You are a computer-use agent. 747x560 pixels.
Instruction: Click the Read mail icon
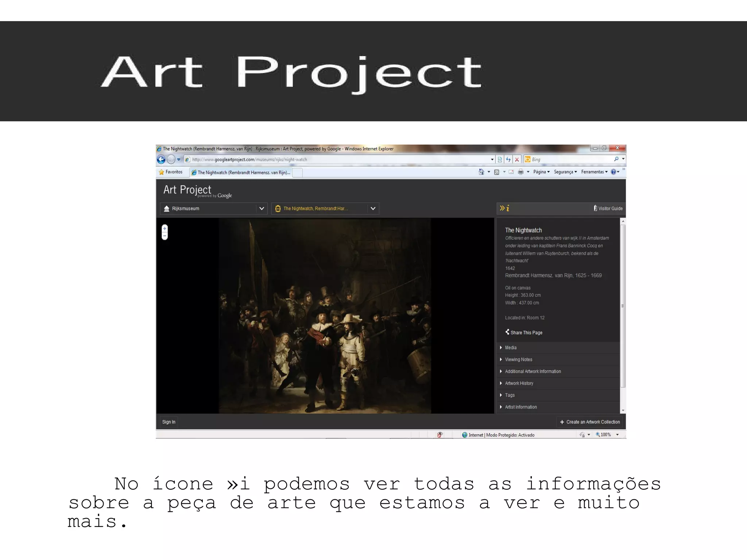coord(511,172)
